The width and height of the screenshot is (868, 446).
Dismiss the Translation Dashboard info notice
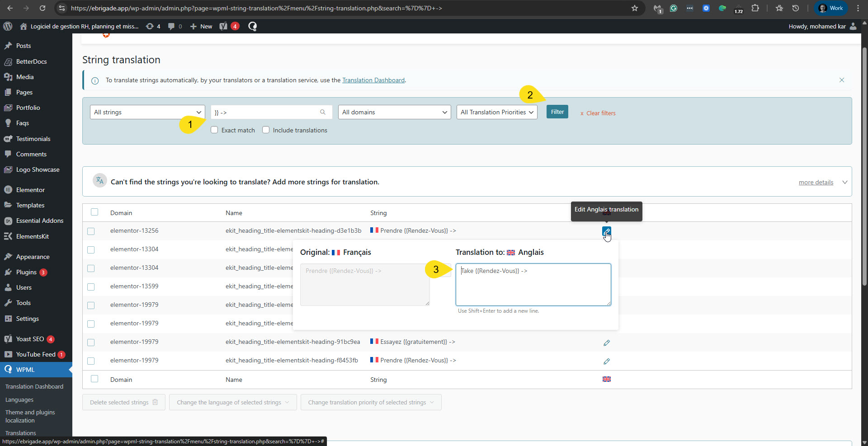[x=841, y=80]
